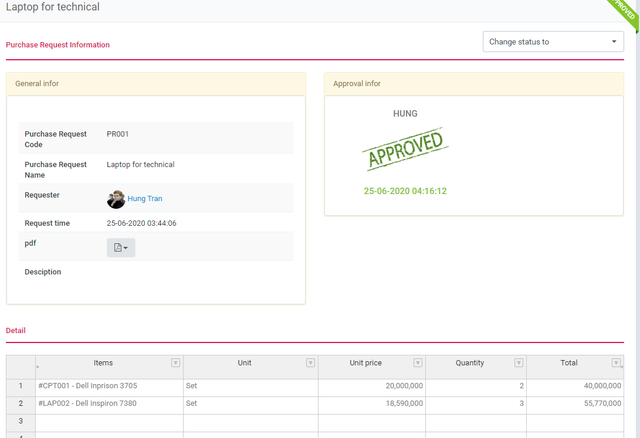Open the Unit column filter

(311, 362)
